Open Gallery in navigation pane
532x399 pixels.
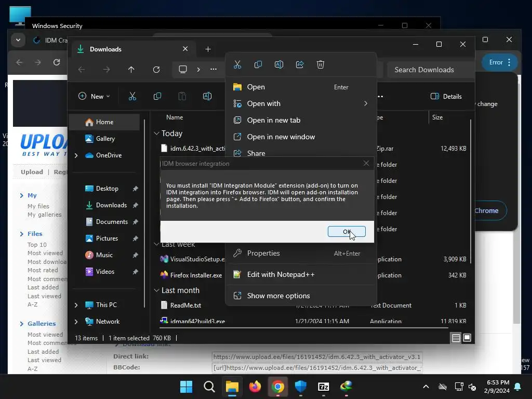(104, 138)
